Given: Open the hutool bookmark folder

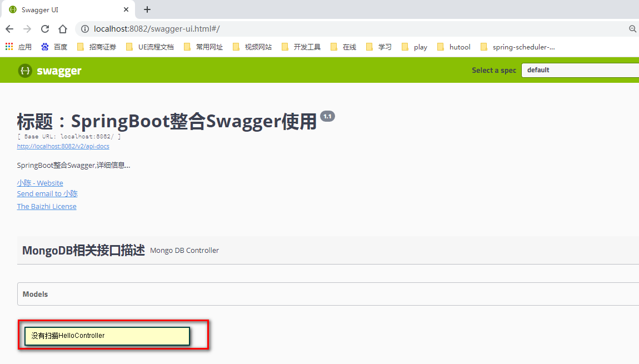Looking at the screenshot, I should click(x=453, y=47).
